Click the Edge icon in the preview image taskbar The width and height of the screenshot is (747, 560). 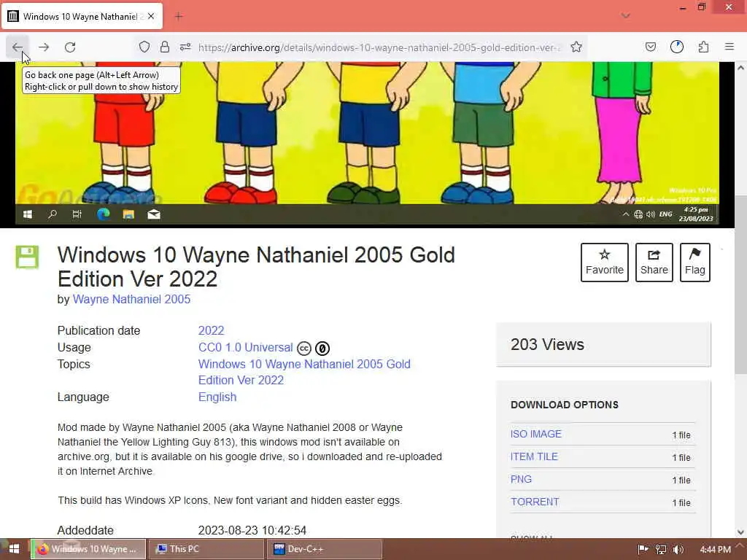[104, 214]
